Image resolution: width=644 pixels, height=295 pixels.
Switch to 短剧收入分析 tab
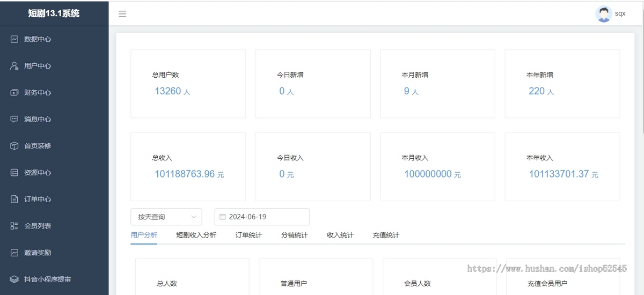196,235
